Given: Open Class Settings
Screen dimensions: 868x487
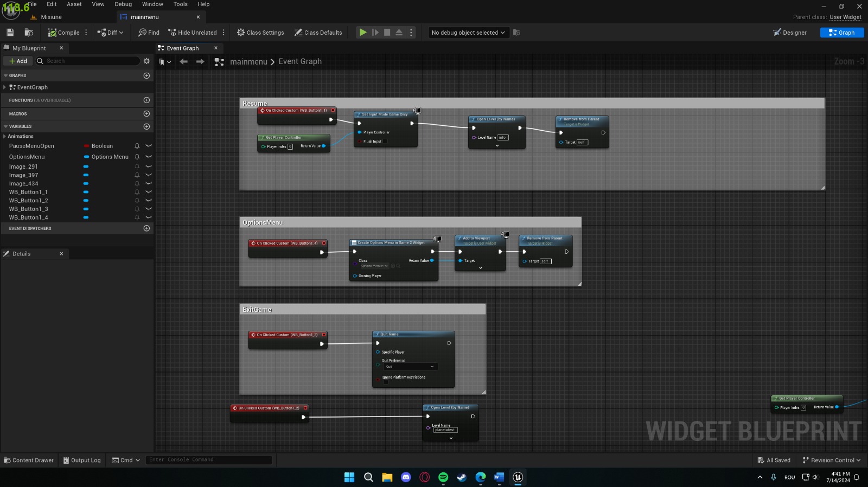Looking at the screenshot, I should point(260,33).
